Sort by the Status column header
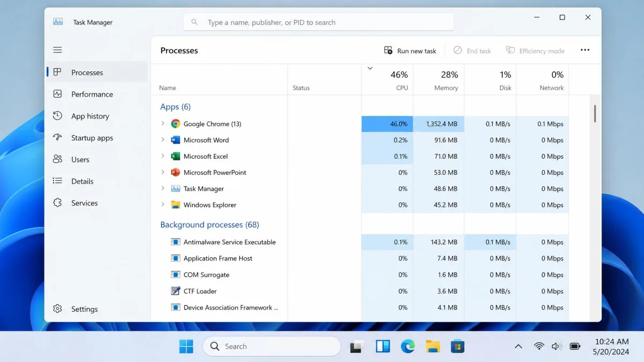Image resolution: width=644 pixels, height=362 pixels. coord(325,80)
